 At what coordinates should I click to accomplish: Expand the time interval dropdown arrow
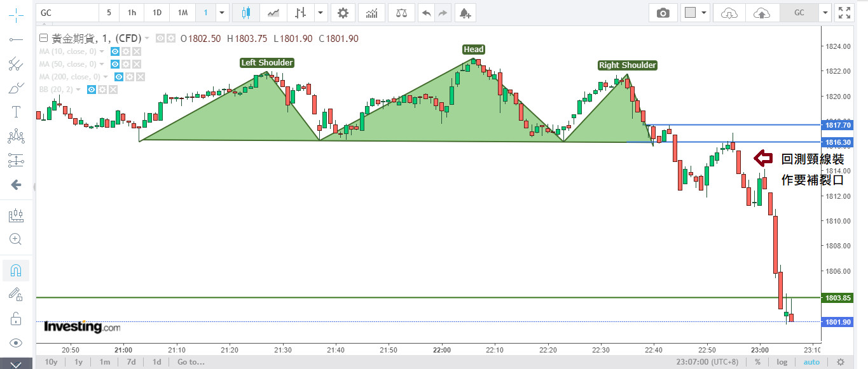[221, 13]
